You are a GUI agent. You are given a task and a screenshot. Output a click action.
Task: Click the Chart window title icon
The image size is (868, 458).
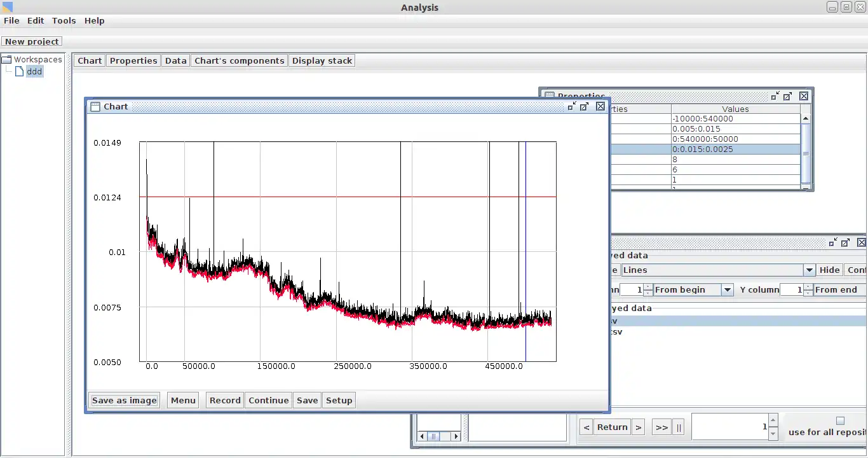pyautogui.click(x=95, y=107)
